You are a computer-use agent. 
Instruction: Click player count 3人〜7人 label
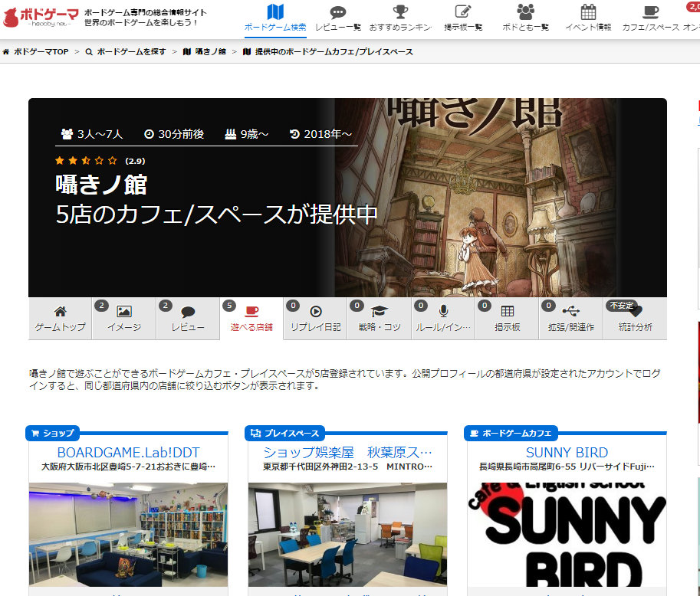[92, 134]
